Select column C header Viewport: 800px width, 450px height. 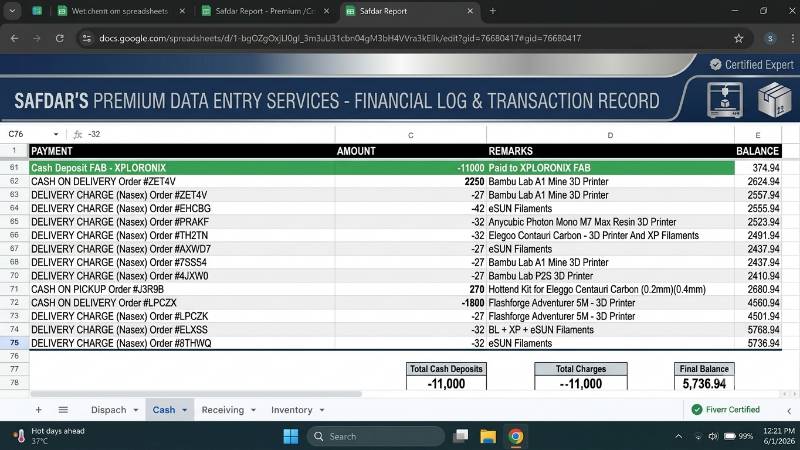[x=411, y=135]
